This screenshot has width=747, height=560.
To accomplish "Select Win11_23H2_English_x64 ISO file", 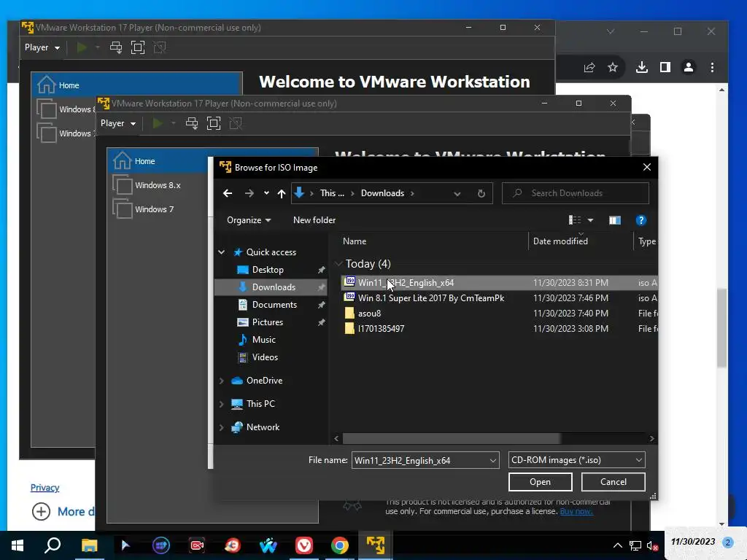I will pos(499,283).
